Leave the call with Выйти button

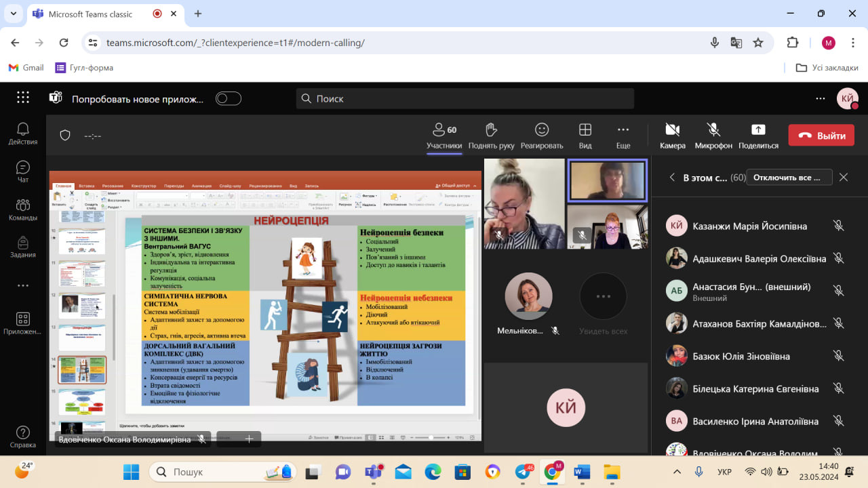(821, 136)
